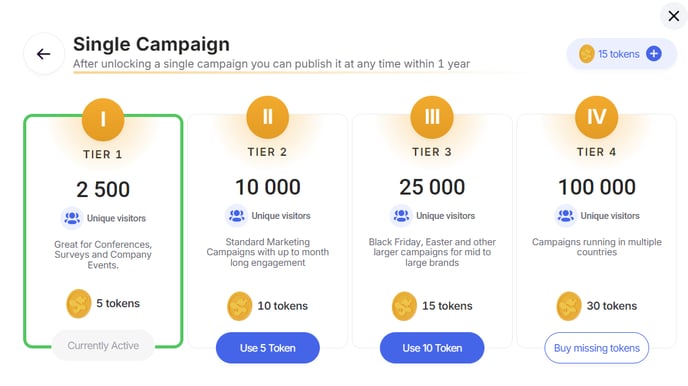Select the Tier 2 10 000 visitors card
688x386 pixels.
pos(268,231)
